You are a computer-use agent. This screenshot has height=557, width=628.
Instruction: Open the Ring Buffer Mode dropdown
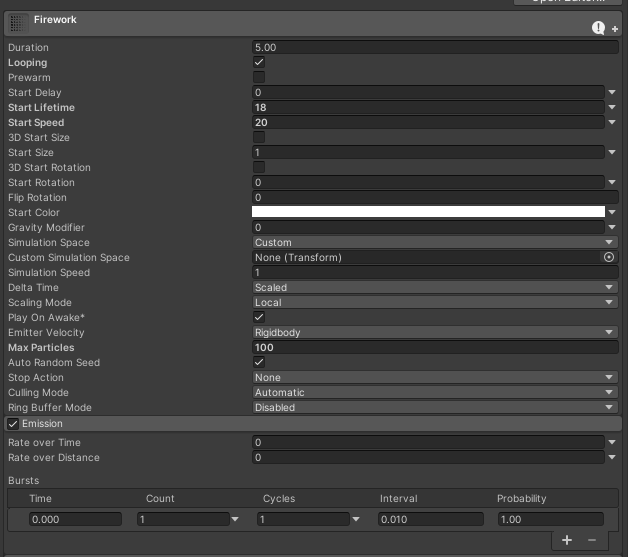pos(435,407)
